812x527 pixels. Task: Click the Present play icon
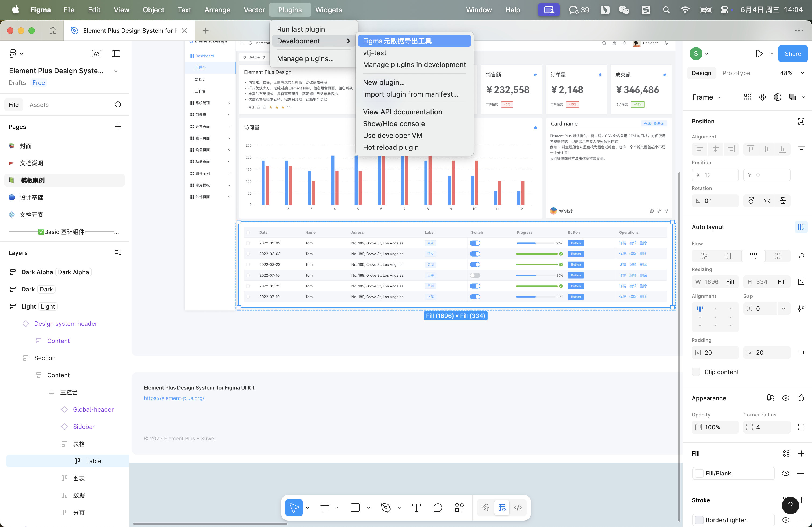click(x=759, y=53)
